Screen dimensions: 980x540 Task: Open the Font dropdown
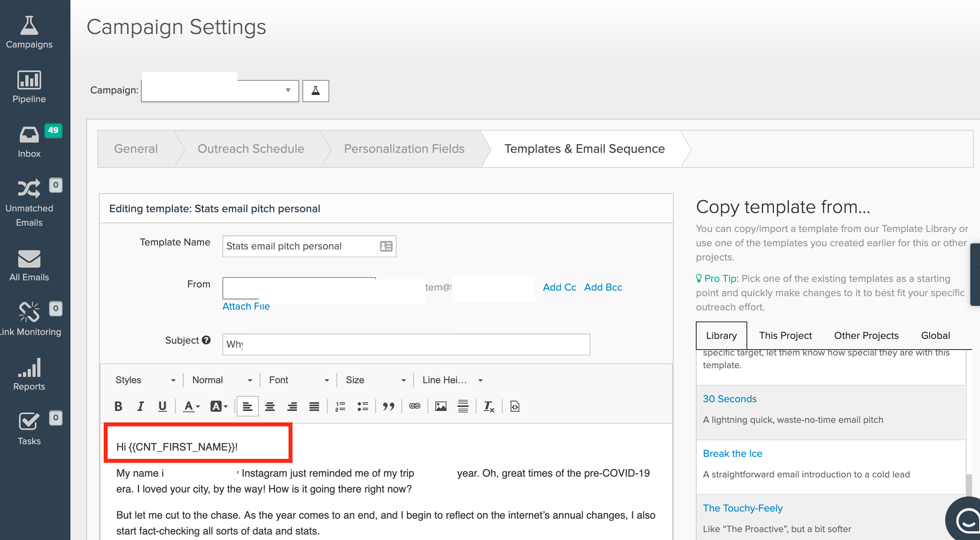click(298, 380)
